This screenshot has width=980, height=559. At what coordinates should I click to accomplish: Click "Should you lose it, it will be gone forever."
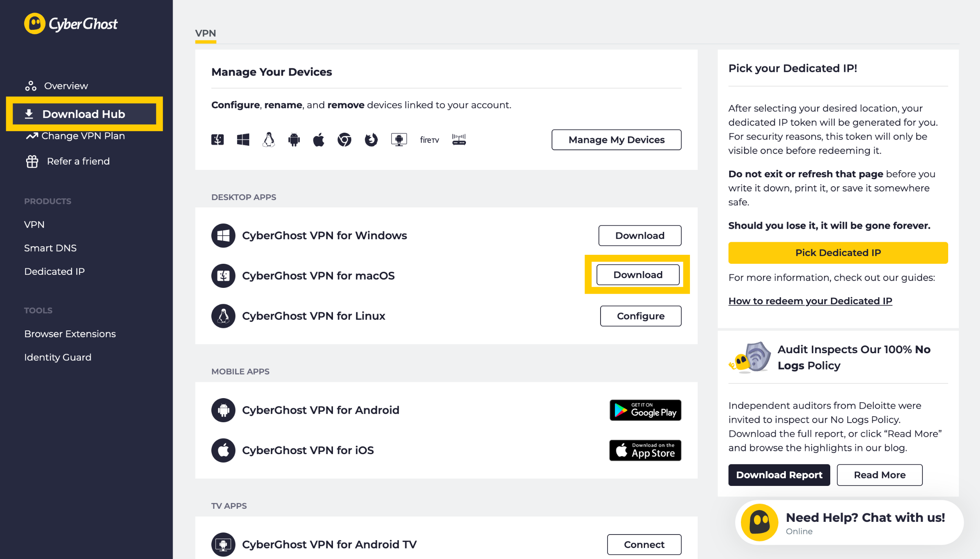coord(829,226)
